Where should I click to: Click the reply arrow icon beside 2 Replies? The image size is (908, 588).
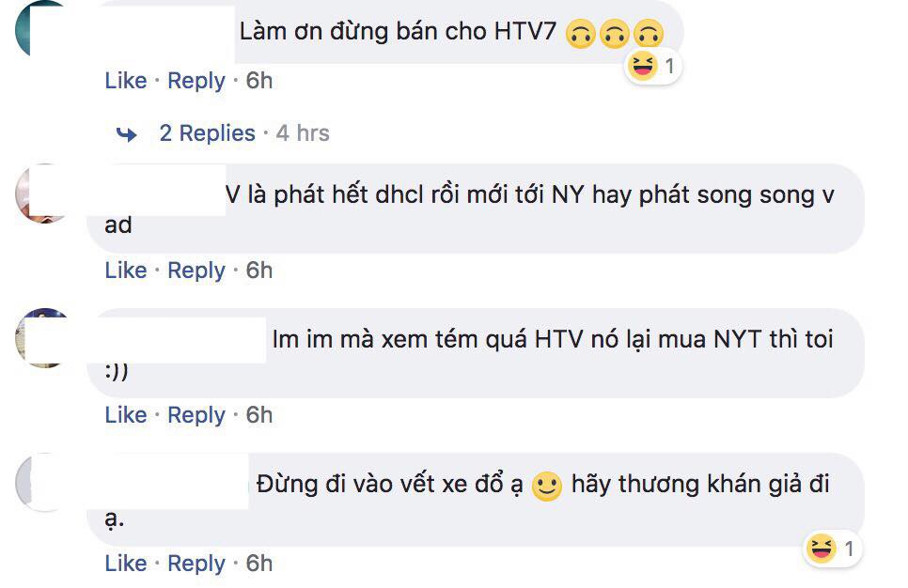127,134
